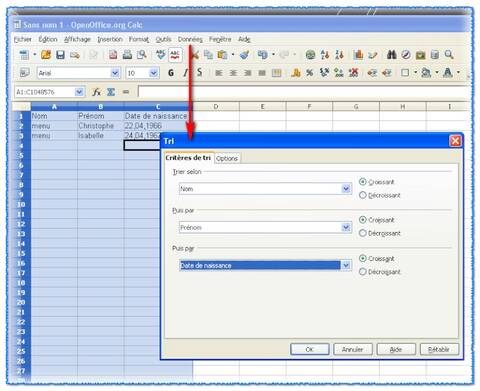The width and height of the screenshot is (480, 391).
Task: Open the Édition menu
Action: (x=48, y=39)
